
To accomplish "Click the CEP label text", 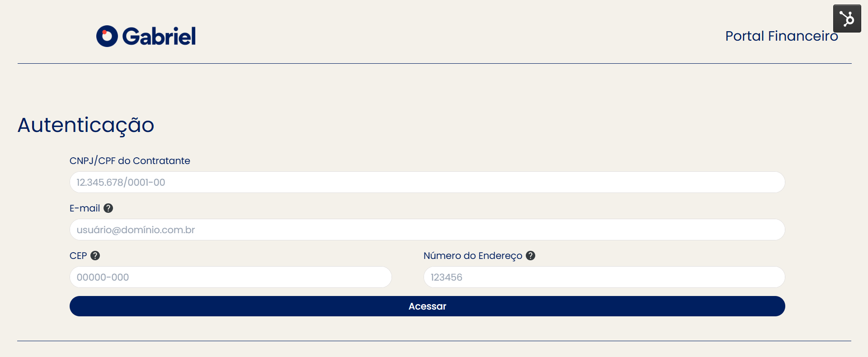I will [78, 256].
